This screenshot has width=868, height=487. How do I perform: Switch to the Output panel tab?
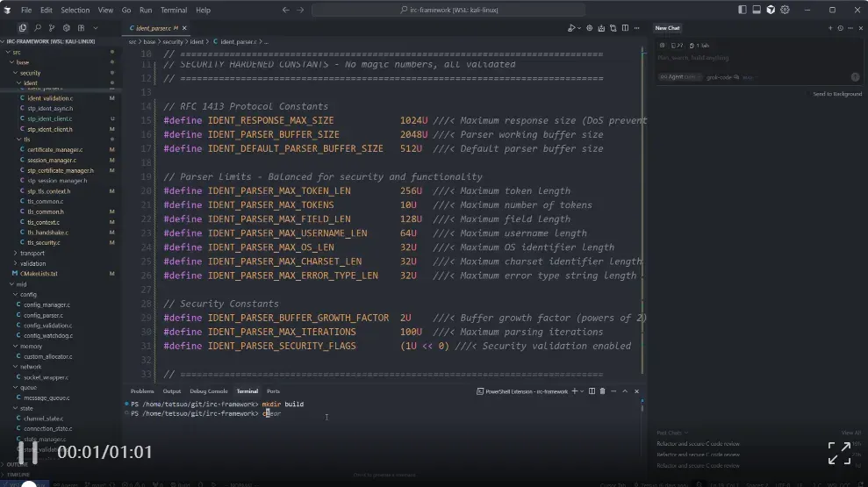coord(172,391)
